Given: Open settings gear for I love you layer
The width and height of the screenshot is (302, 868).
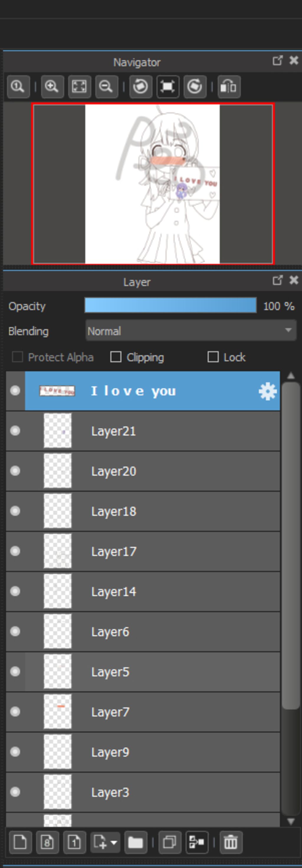Looking at the screenshot, I should [267, 391].
